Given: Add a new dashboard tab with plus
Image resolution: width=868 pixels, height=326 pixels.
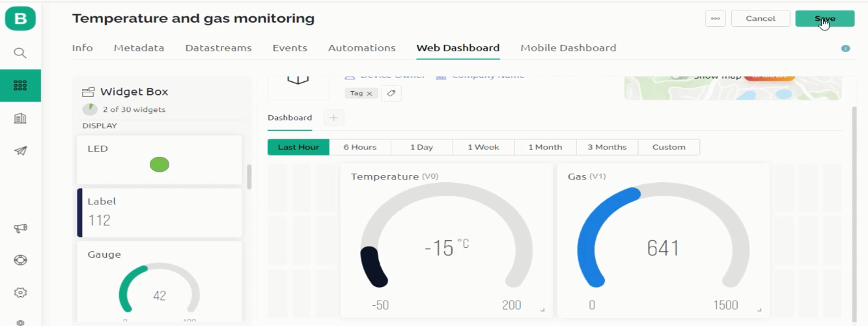Looking at the screenshot, I should coord(333,118).
